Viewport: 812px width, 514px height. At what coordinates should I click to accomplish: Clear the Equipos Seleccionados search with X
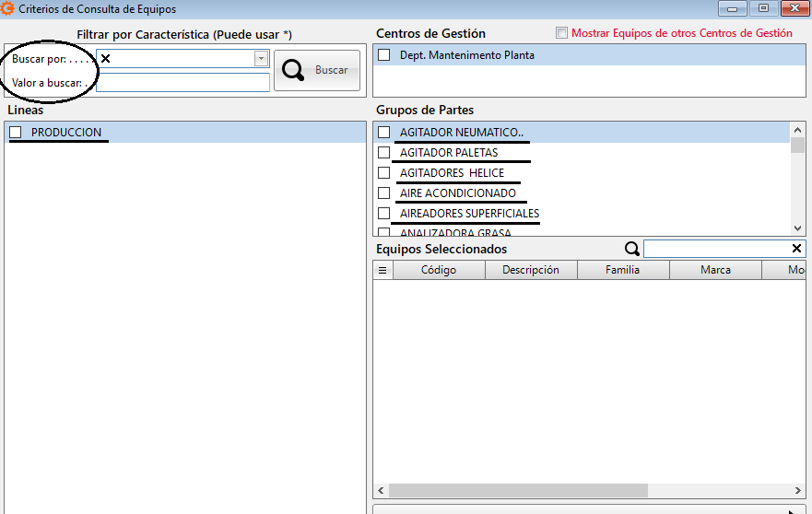(796, 249)
